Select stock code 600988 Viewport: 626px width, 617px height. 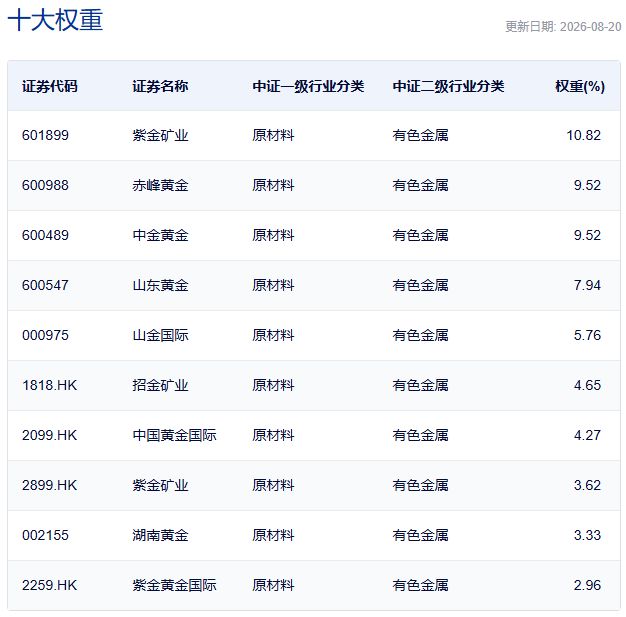[45, 185]
